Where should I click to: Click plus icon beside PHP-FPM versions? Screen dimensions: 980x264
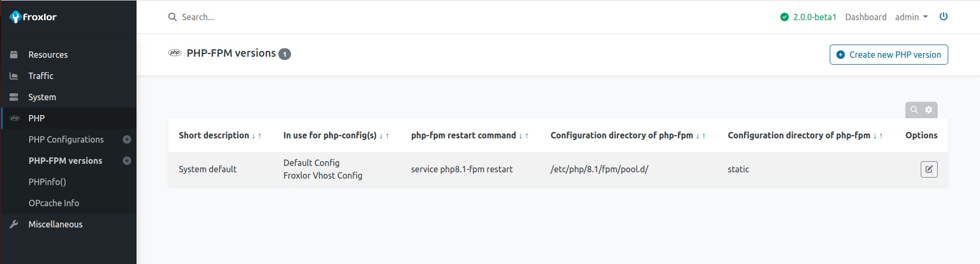[x=127, y=161]
